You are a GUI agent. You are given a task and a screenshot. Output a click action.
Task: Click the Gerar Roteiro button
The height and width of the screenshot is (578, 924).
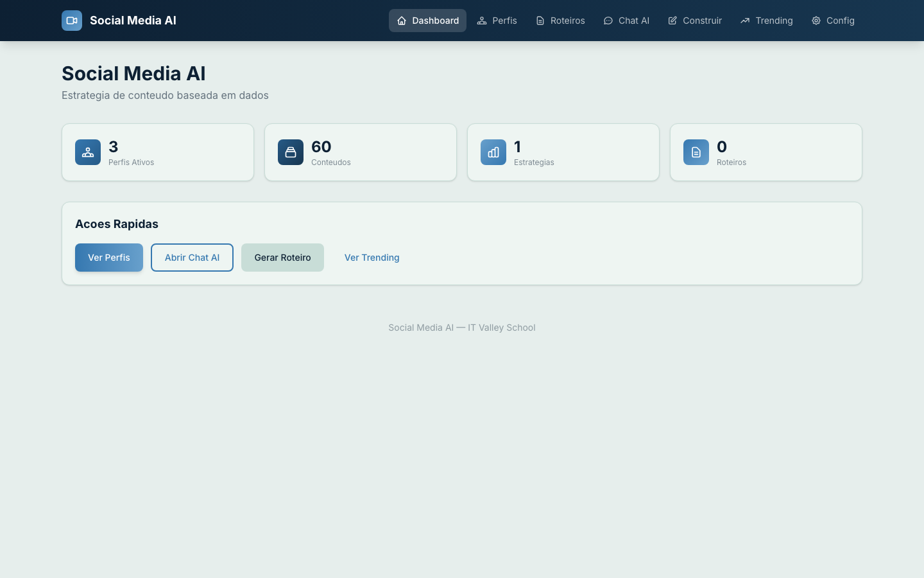[x=282, y=258]
